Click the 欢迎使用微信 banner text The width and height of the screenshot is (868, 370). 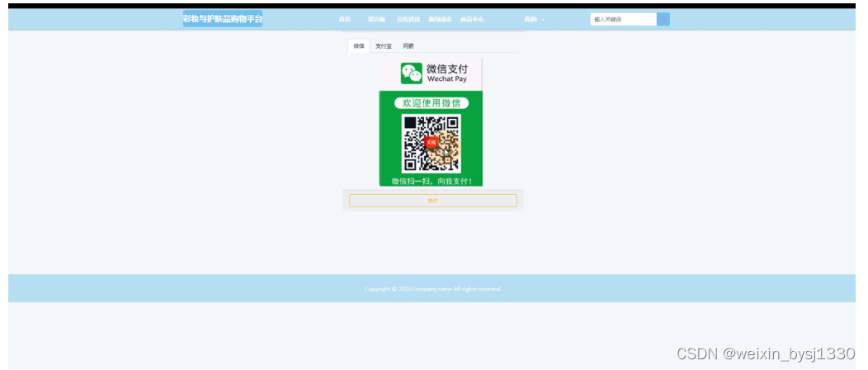coord(432,103)
